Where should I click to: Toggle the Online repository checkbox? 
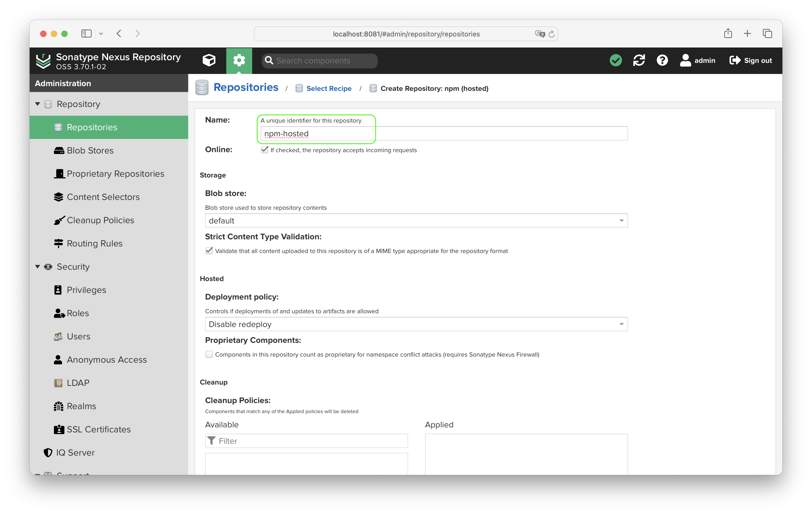tap(265, 150)
